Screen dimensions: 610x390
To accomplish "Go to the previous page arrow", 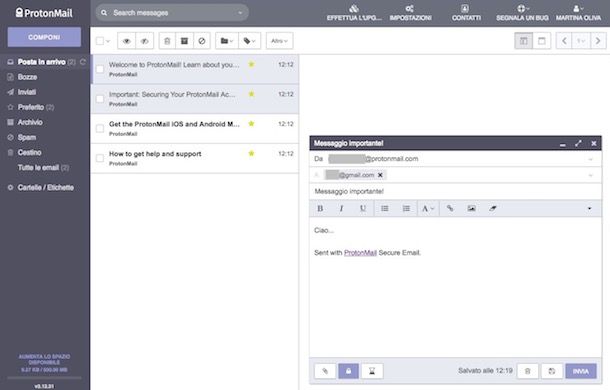I will 564,41.
